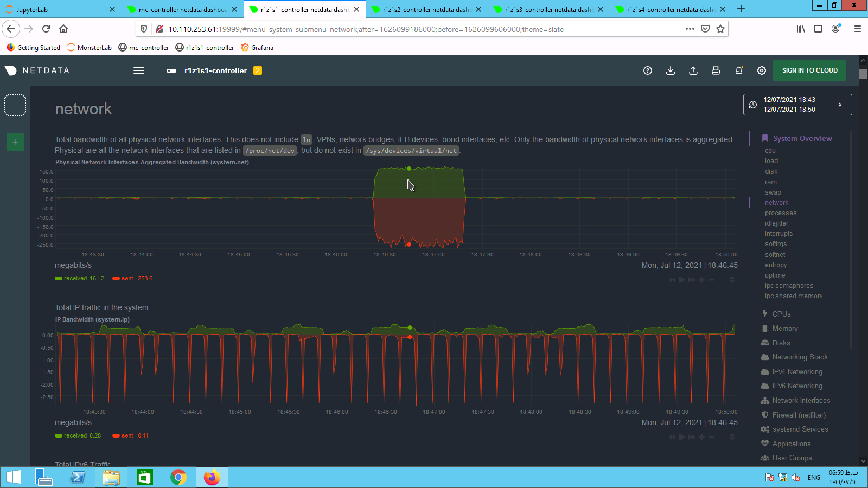Open the Grafana bookmark link

[262, 48]
